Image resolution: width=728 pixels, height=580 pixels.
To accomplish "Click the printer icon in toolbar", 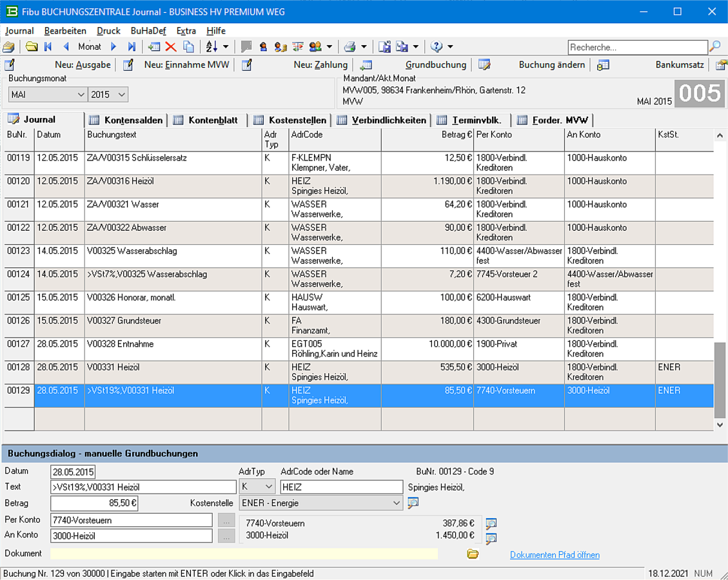I will (x=349, y=46).
